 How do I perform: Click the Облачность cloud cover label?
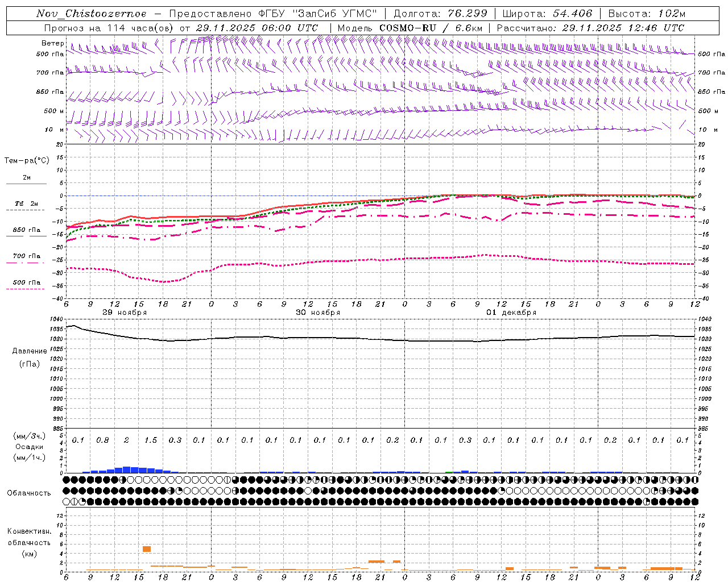click(x=29, y=493)
